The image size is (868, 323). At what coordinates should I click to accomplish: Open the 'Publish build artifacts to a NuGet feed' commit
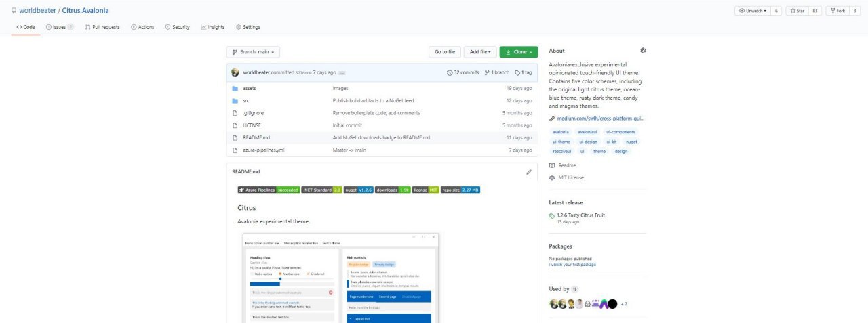coord(373,101)
